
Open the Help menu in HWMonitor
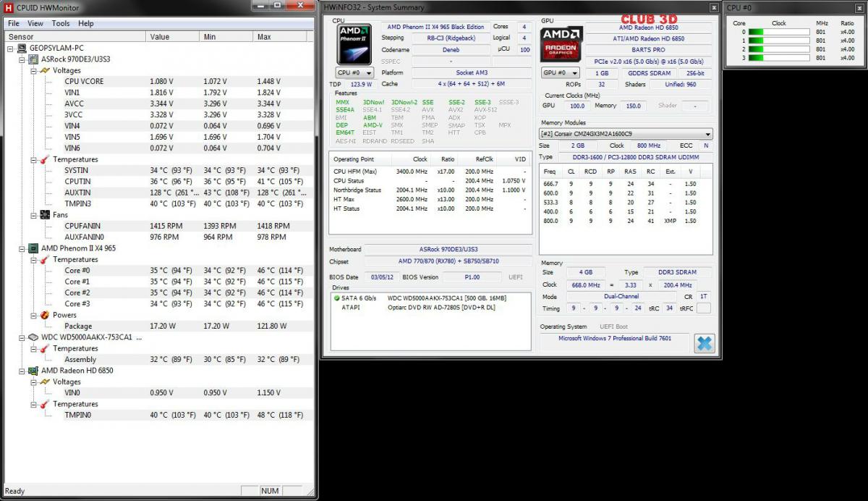pos(86,23)
